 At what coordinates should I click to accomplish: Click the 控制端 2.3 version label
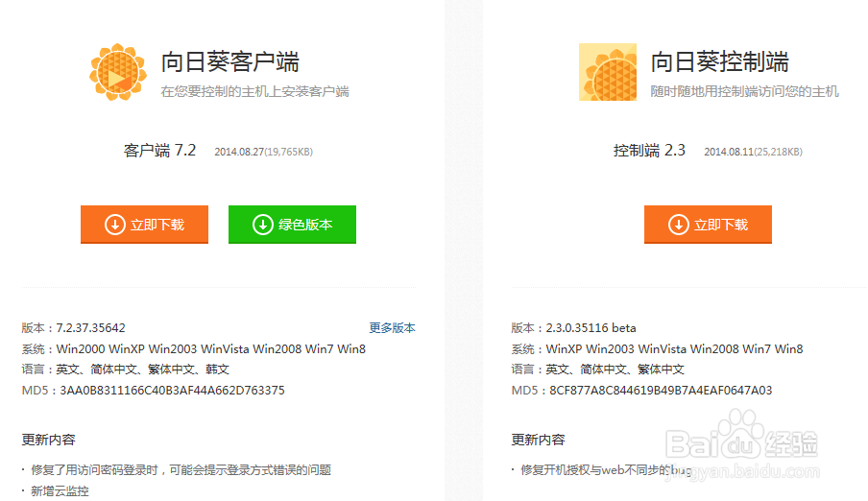pos(649,151)
